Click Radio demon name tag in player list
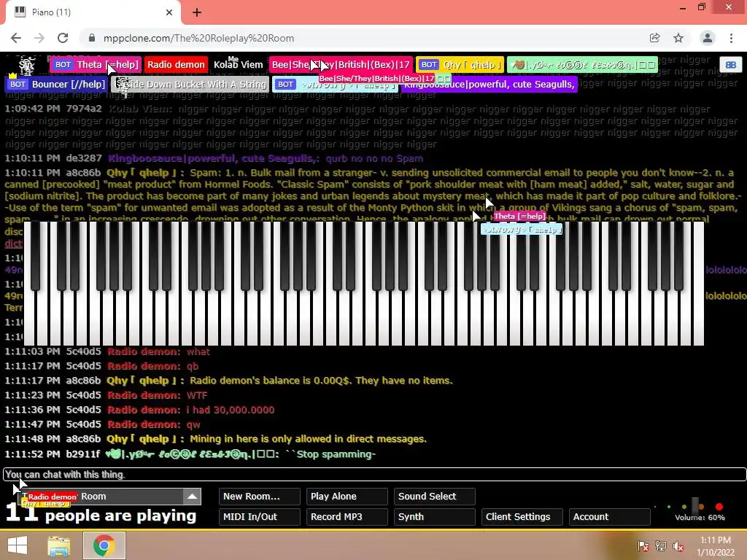 click(x=176, y=65)
